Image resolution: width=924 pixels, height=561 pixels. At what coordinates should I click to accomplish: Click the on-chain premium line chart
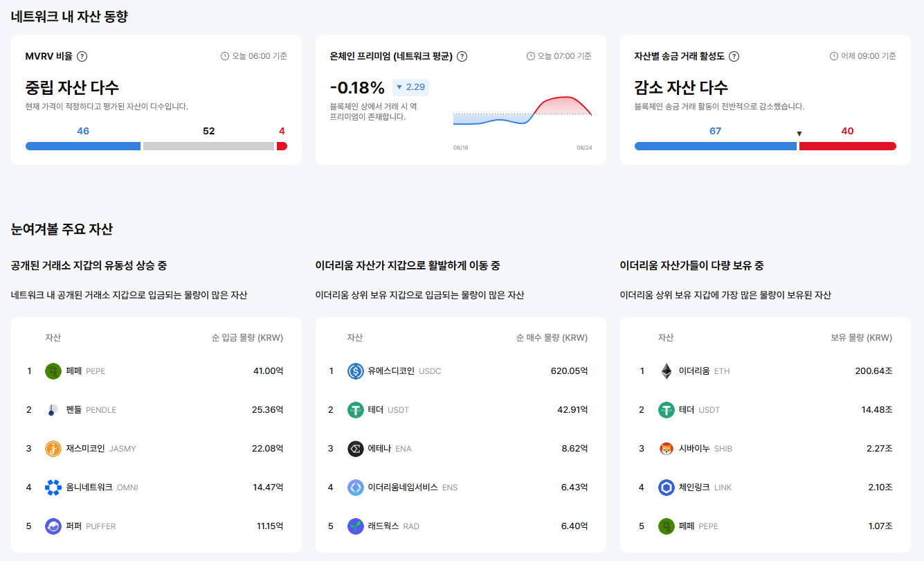click(x=523, y=112)
